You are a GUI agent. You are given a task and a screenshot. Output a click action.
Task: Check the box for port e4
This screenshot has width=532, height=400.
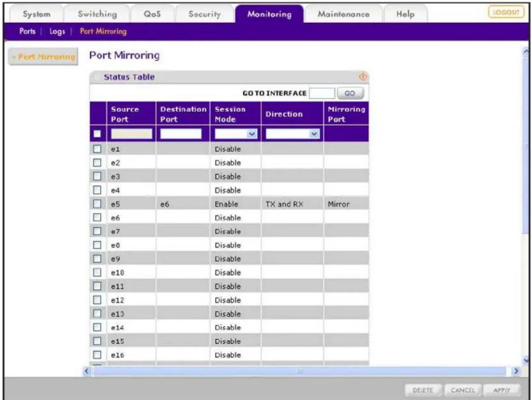click(x=97, y=190)
